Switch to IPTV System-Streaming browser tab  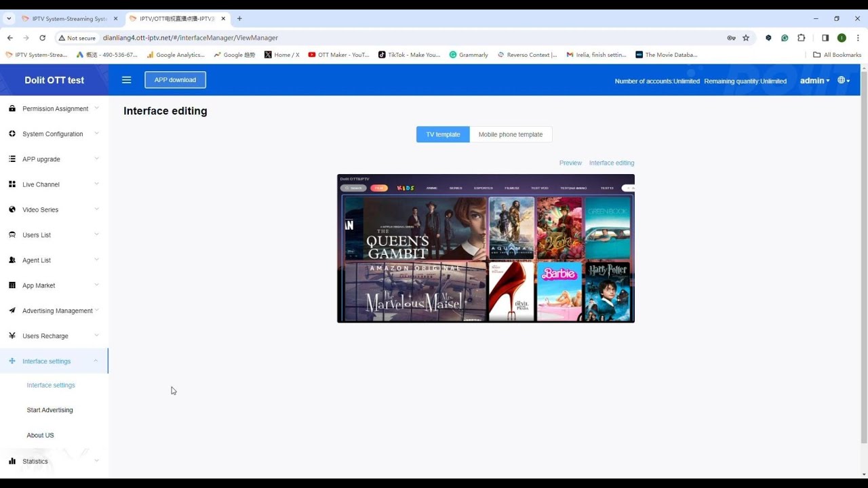point(68,18)
